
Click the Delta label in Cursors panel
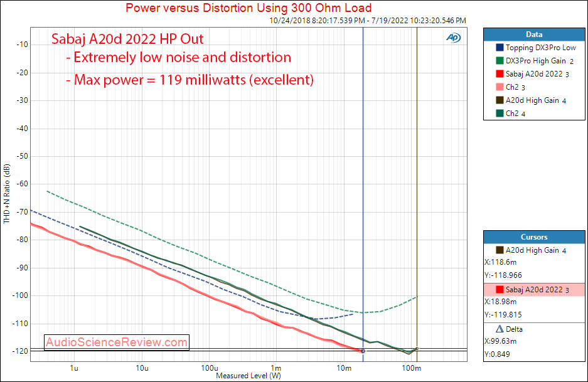514,329
